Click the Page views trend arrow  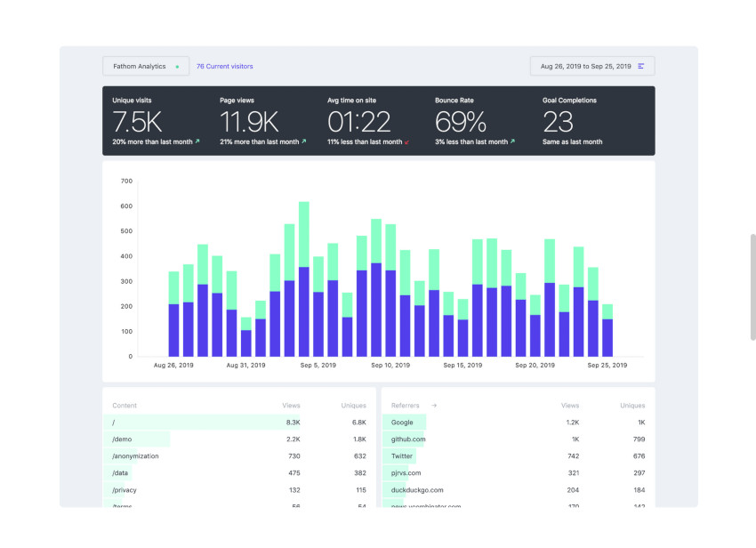coord(304,141)
